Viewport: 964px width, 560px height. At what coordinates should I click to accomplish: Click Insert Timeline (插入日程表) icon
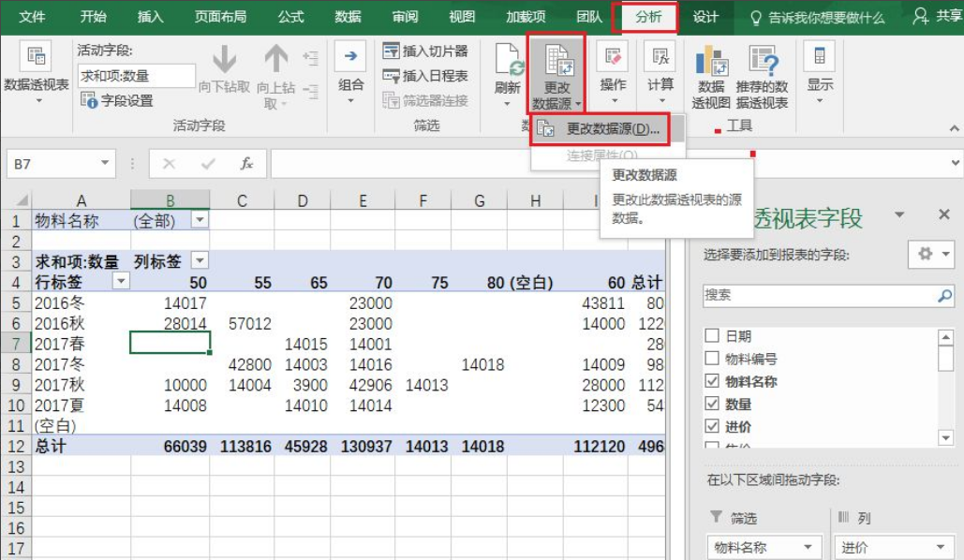click(x=391, y=76)
